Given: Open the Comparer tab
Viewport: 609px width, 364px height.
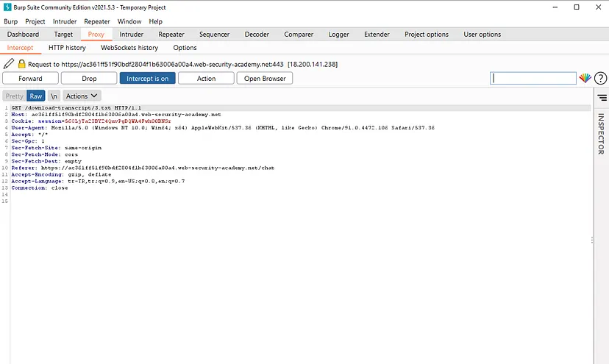Looking at the screenshot, I should click(299, 34).
